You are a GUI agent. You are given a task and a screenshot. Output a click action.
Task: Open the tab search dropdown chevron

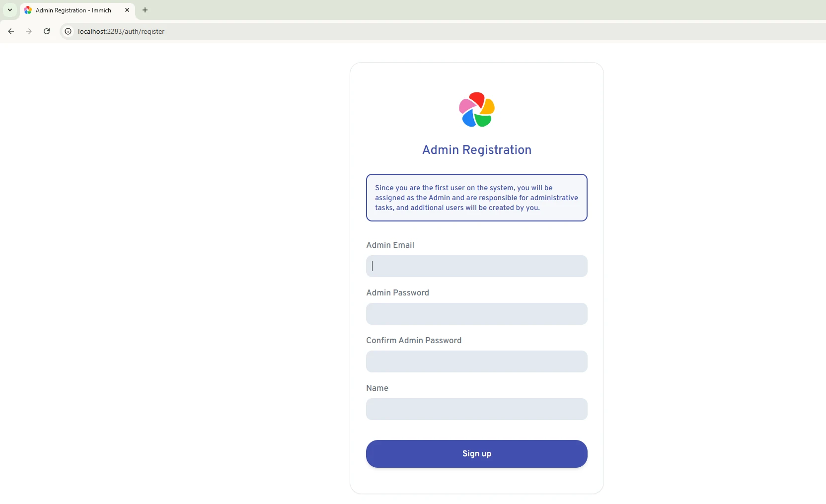click(x=10, y=10)
